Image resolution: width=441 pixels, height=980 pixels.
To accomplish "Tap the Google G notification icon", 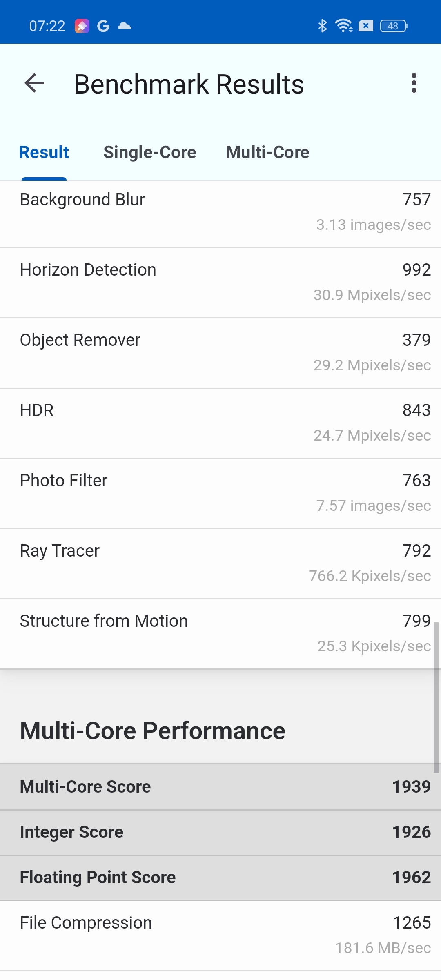I will pos(103,26).
